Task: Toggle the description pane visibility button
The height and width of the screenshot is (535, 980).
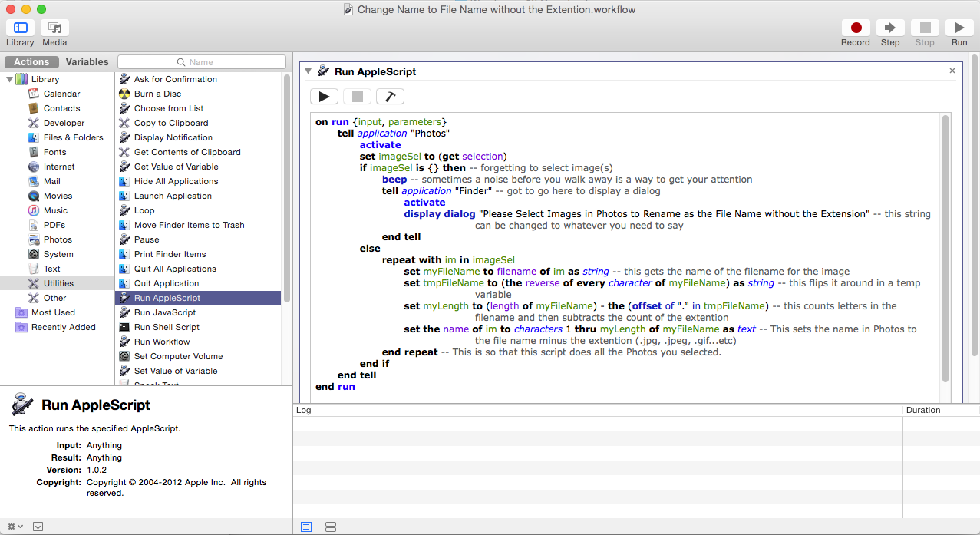Action: [x=38, y=527]
